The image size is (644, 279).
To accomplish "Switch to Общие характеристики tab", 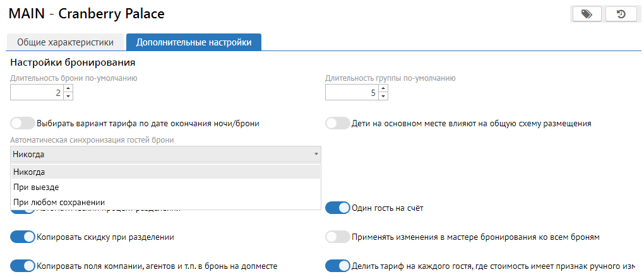I will point(65,42).
